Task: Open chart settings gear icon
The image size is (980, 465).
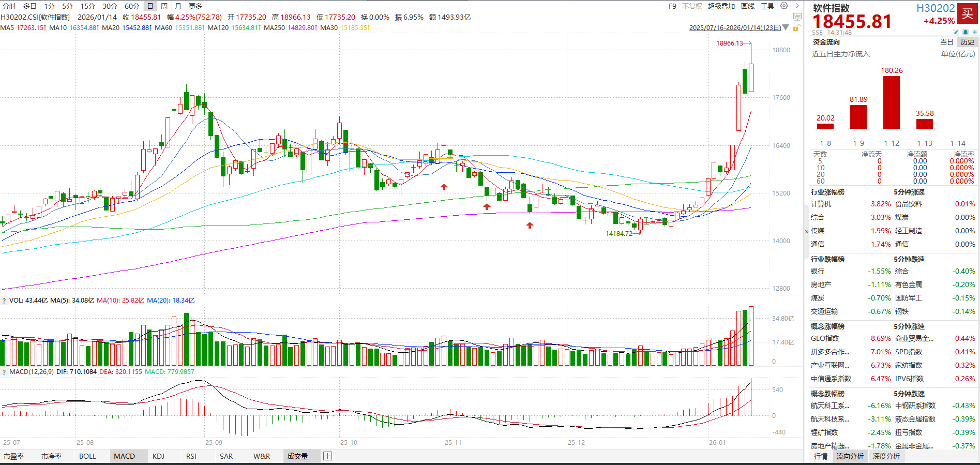Action: (x=784, y=6)
